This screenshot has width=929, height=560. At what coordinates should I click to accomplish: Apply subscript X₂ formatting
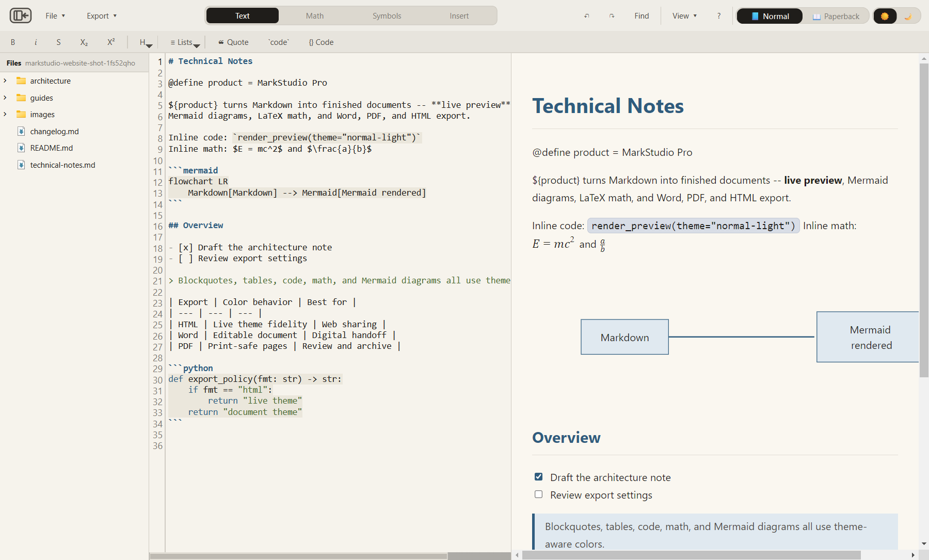[x=84, y=42]
